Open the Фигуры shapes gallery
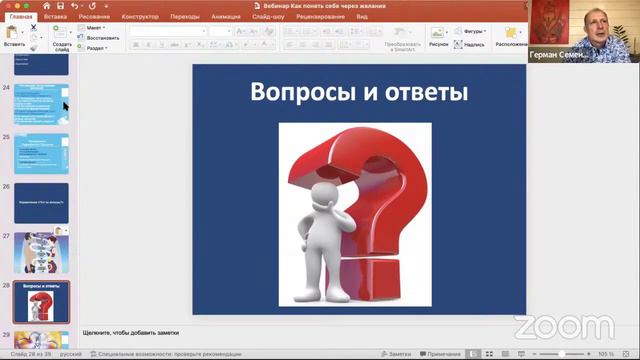 tap(471, 31)
